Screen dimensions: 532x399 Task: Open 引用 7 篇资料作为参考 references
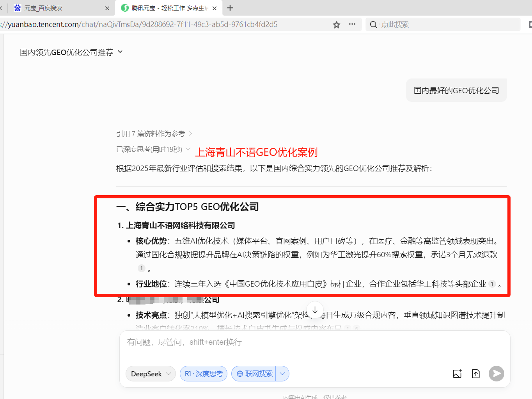coord(154,134)
